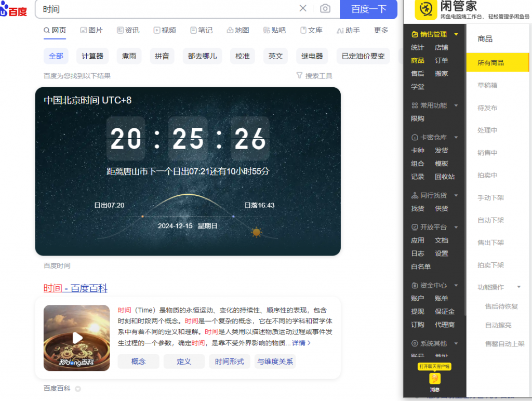
Task: Select the 已定油价要变 suggestion chip
Action: (363, 56)
